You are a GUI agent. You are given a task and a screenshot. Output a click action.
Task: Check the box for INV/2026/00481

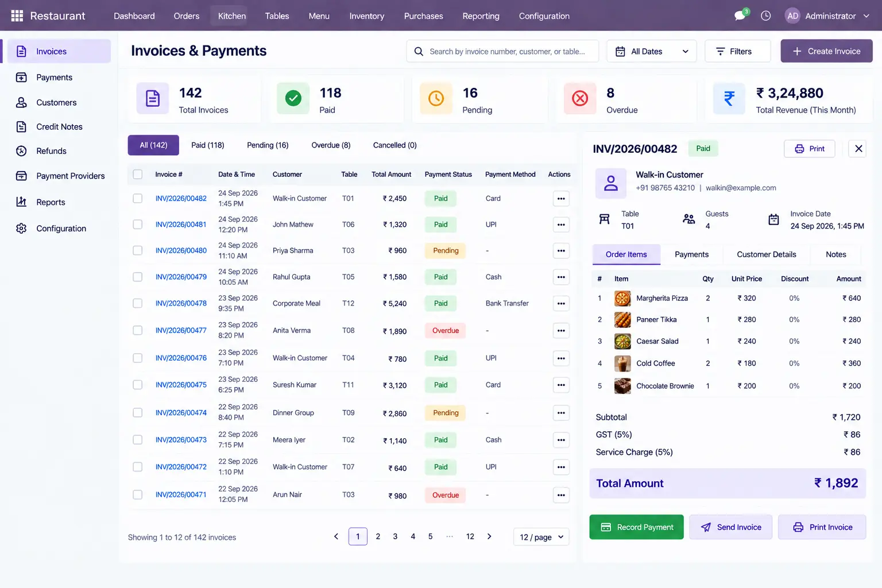pyautogui.click(x=138, y=224)
